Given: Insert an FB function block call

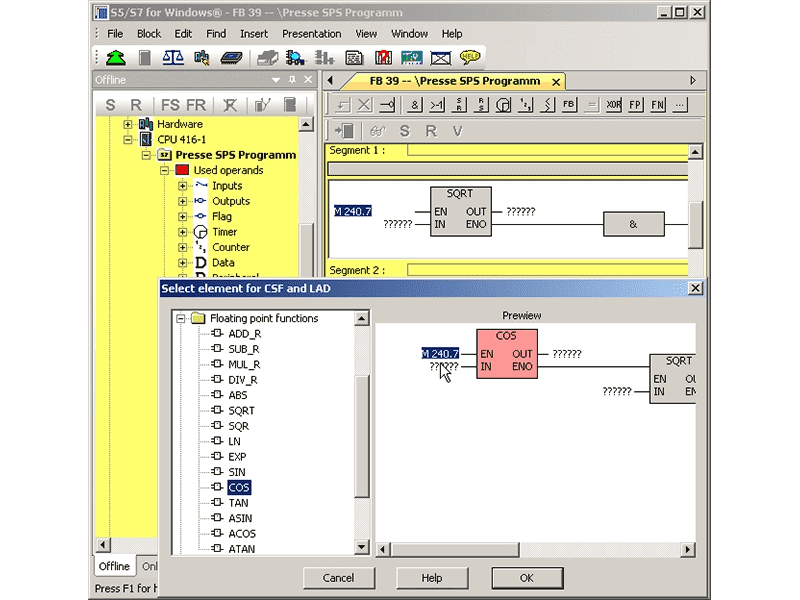Looking at the screenshot, I should coord(569,105).
